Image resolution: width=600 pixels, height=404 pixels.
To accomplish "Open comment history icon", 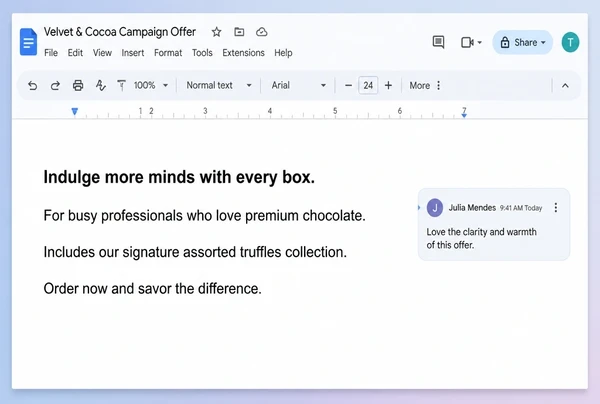I will (438, 42).
